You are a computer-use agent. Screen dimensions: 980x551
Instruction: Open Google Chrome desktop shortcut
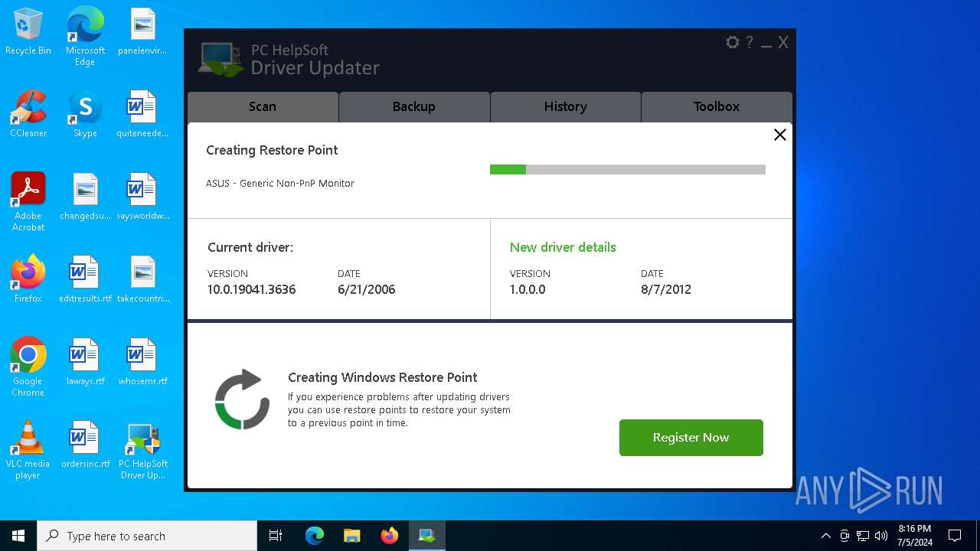(28, 367)
